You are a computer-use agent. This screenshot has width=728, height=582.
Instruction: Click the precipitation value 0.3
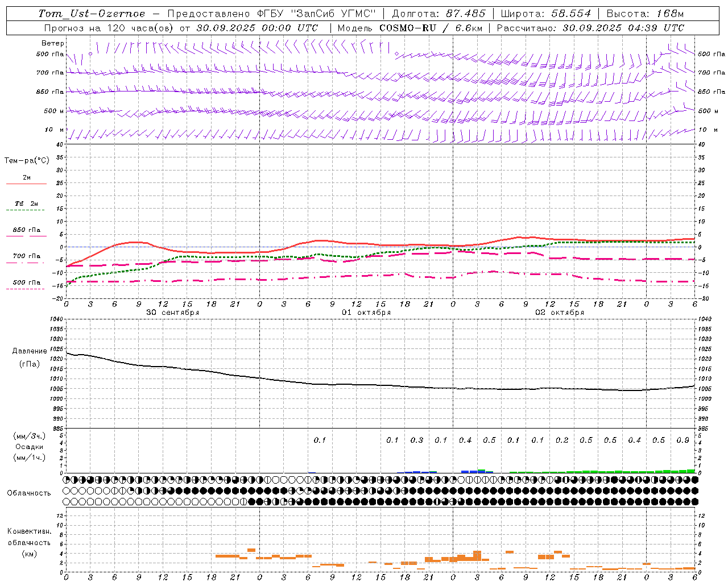click(x=417, y=440)
